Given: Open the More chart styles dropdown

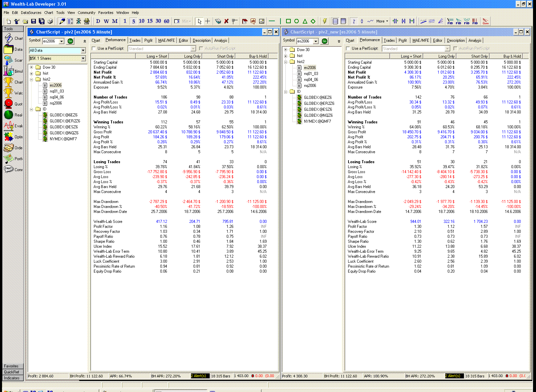Looking at the screenshot, I should (382, 21).
